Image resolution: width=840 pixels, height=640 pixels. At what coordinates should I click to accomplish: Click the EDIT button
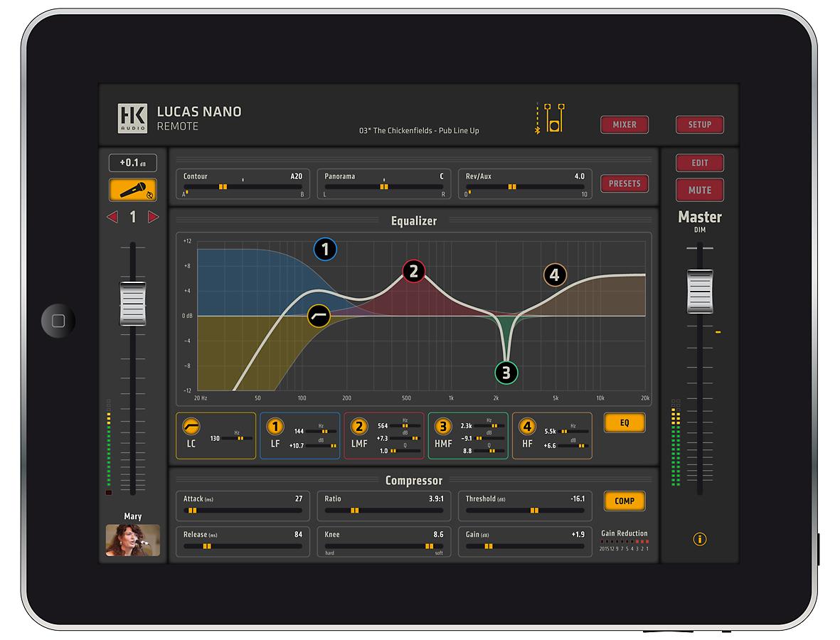tap(700, 163)
